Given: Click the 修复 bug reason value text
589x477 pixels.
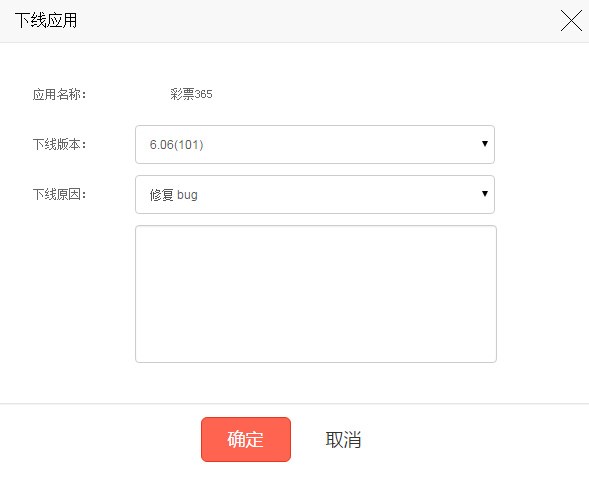Looking at the screenshot, I should point(174,195).
